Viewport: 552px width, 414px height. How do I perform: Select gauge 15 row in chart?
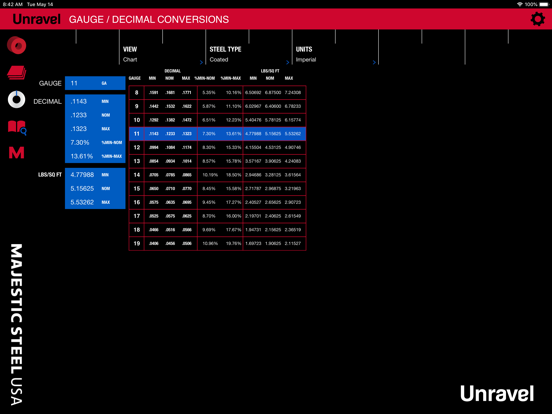(217, 189)
